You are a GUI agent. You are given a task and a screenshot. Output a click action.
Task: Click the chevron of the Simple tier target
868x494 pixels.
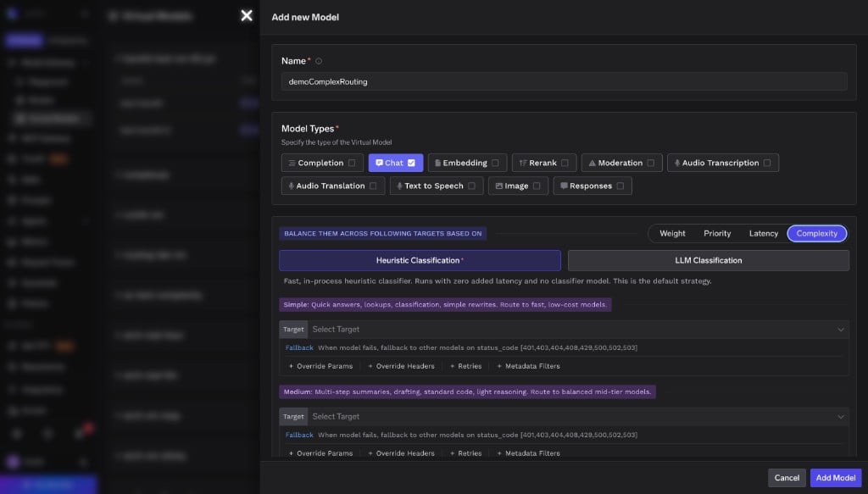[x=840, y=330]
